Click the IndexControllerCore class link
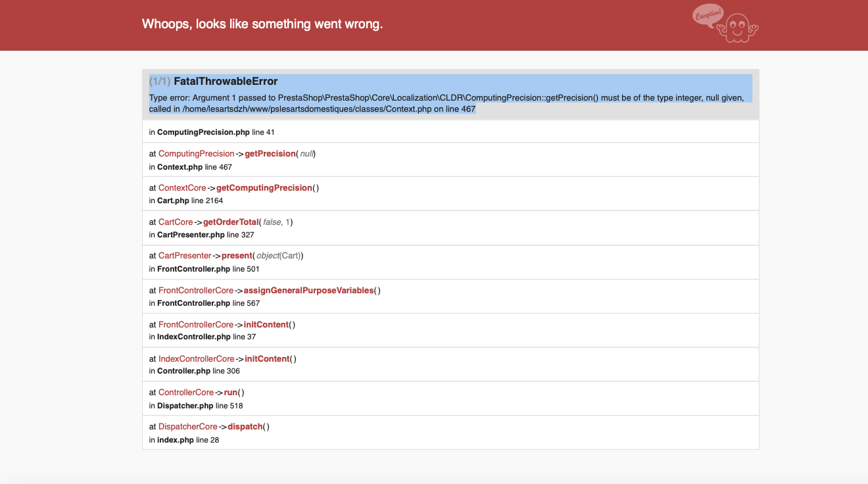 (x=196, y=359)
